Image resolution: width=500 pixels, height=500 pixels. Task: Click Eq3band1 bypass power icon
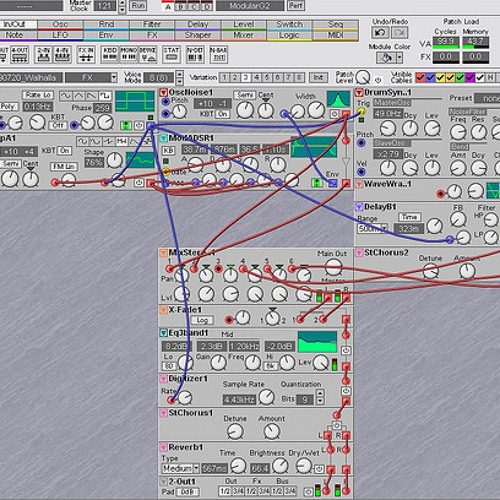click(346, 351)
